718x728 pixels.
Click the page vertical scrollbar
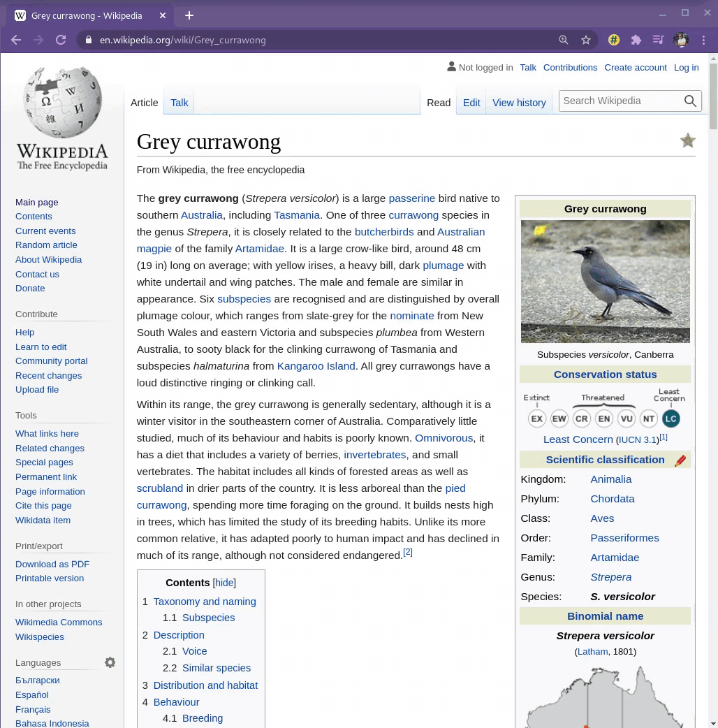click(713, 98)
